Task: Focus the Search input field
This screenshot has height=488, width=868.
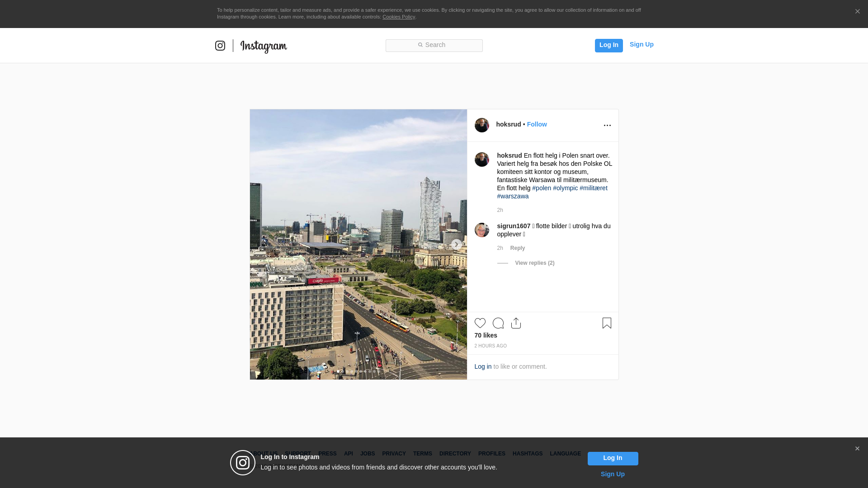Action: click(x=434, y=45)
